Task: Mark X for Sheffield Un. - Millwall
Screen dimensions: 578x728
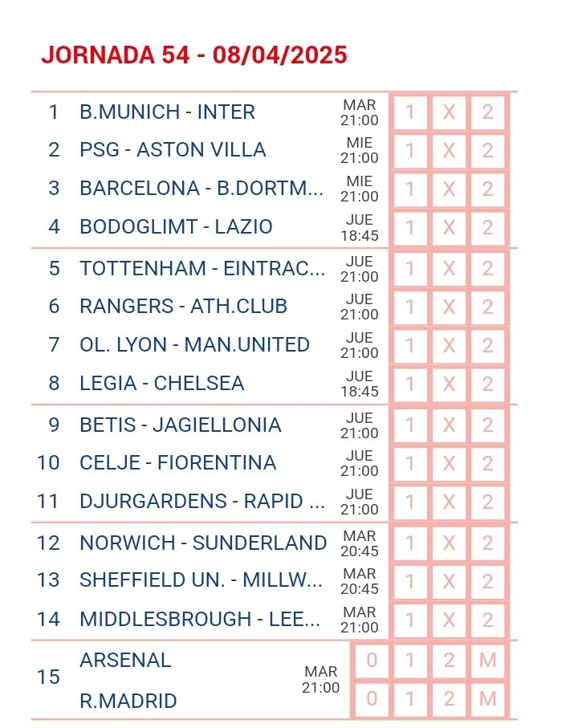Action: 449,581
